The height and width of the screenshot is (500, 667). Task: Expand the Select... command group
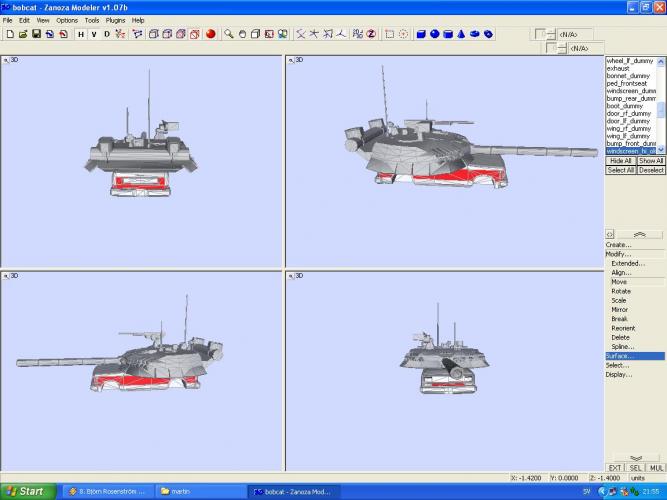click(618, 365)
